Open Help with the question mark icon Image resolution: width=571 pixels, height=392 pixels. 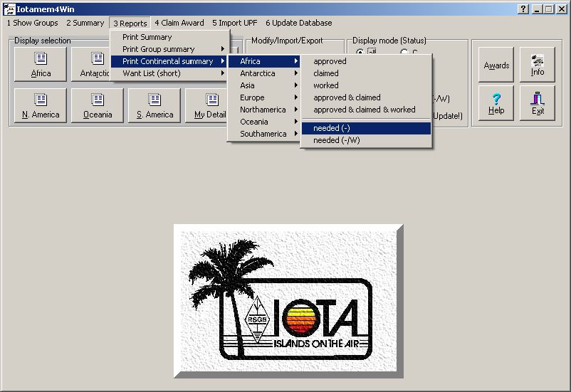pyautogui.click(x=496, y=103)
